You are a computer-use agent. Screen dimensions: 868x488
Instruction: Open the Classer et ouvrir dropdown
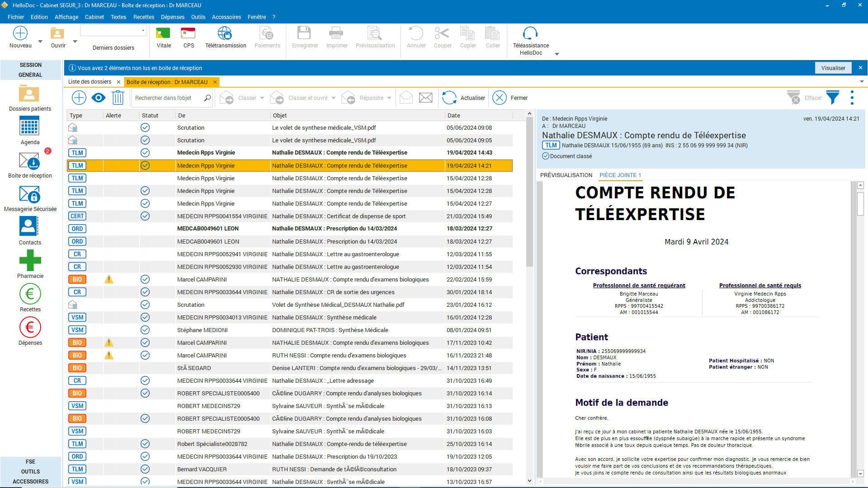coord(334,98)
